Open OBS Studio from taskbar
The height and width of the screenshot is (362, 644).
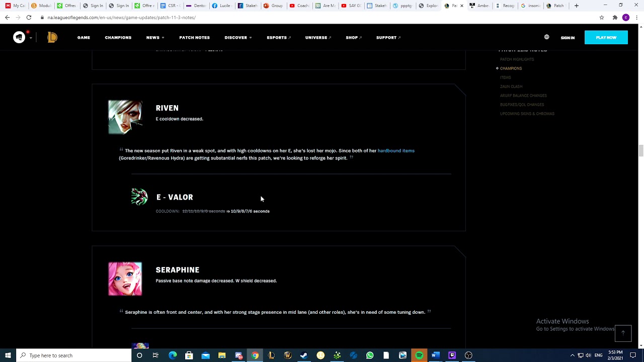468,355
